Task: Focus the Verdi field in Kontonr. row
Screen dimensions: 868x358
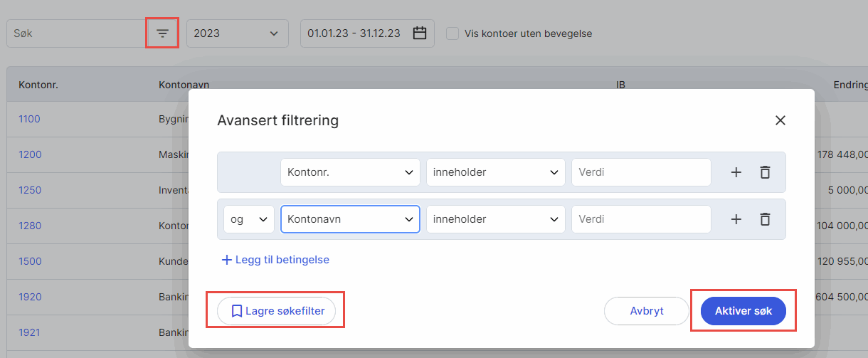Action: pos(640,172)
